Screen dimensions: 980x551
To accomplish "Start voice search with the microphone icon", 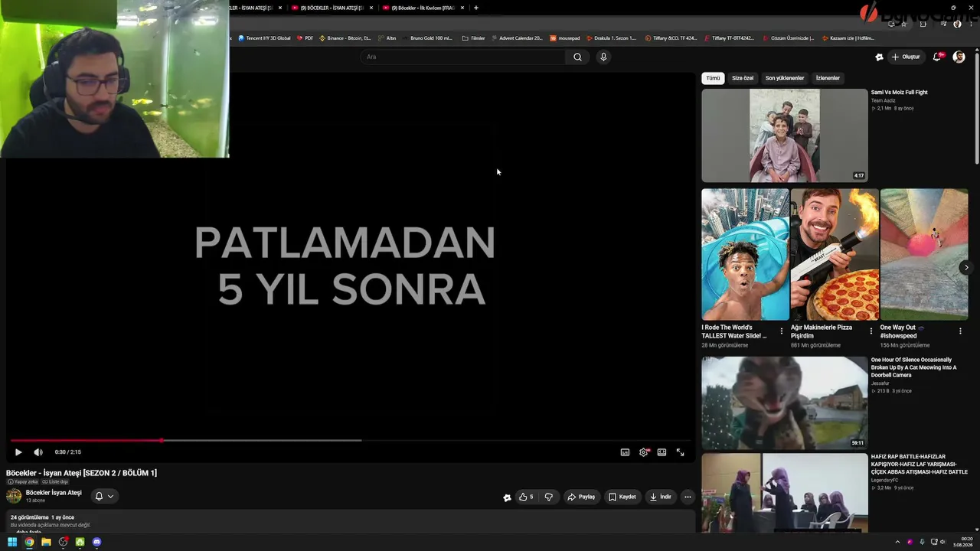I will 603,57.
